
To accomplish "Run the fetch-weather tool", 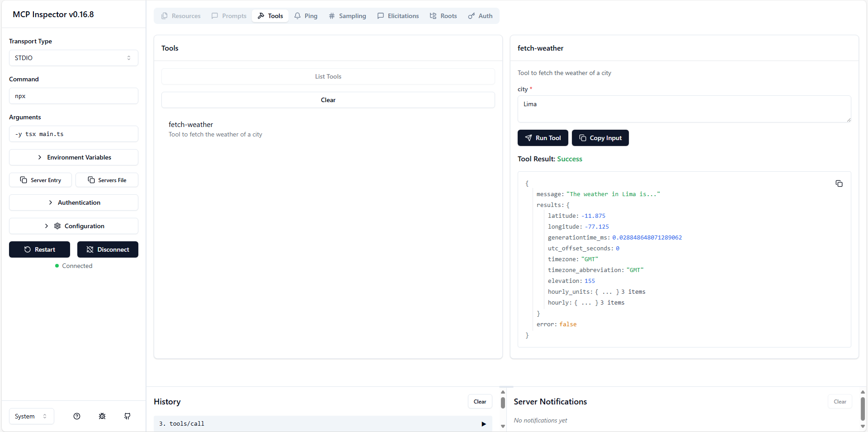I will (543, 138).
